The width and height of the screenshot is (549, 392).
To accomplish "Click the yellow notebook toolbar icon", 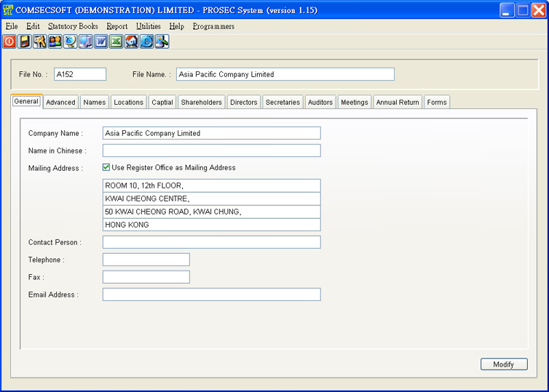I will (x=25, y=42).
